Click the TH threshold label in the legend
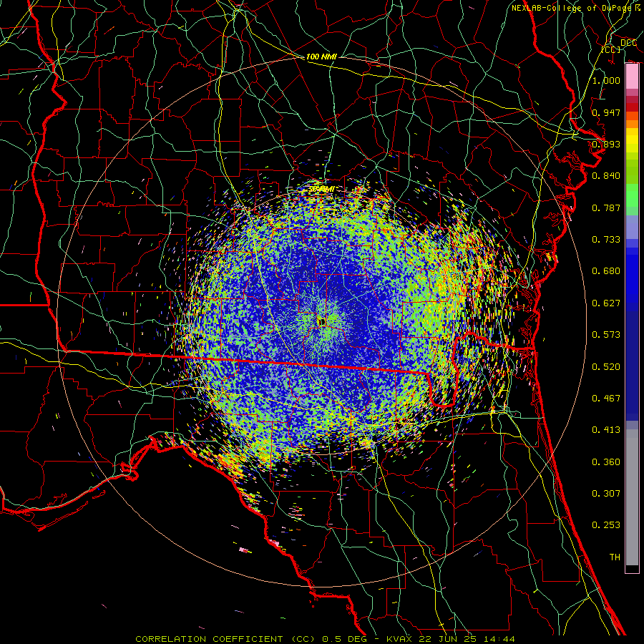This screenshot has height=644, width=644. (615, 557)
